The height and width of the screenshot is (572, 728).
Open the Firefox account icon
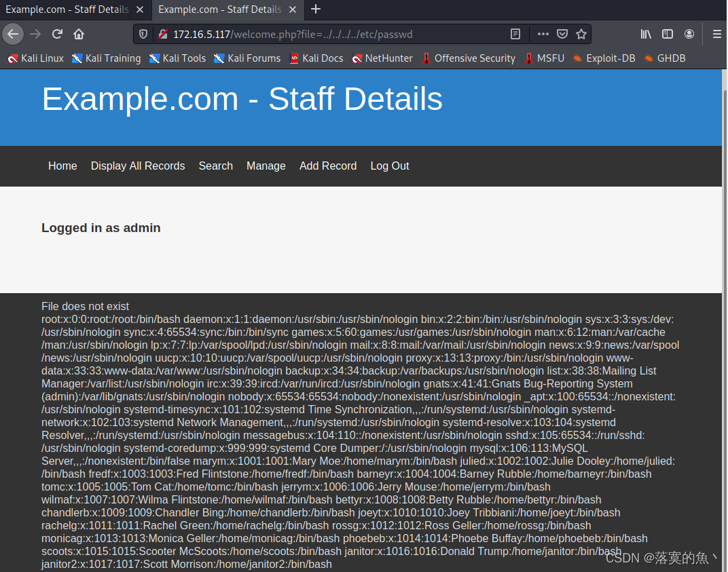point(689,34)
